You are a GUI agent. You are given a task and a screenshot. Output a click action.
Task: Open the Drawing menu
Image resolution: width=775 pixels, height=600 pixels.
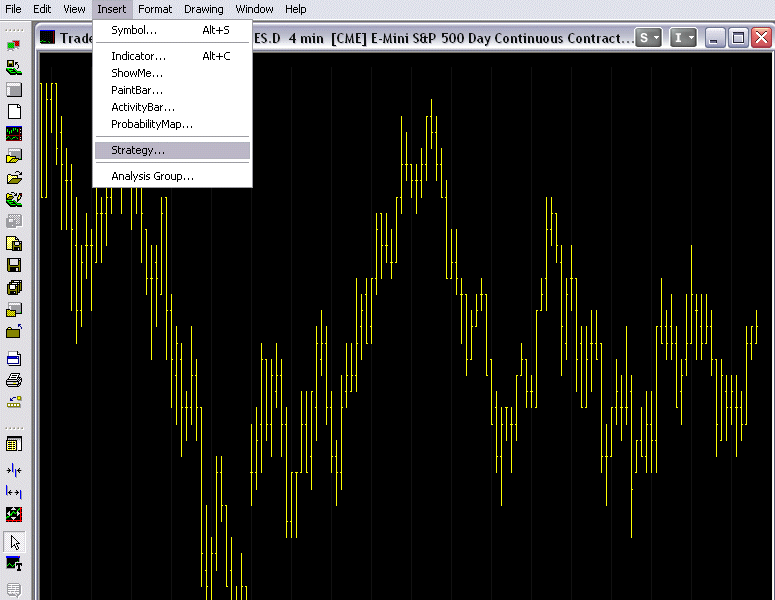pos(203,9)
